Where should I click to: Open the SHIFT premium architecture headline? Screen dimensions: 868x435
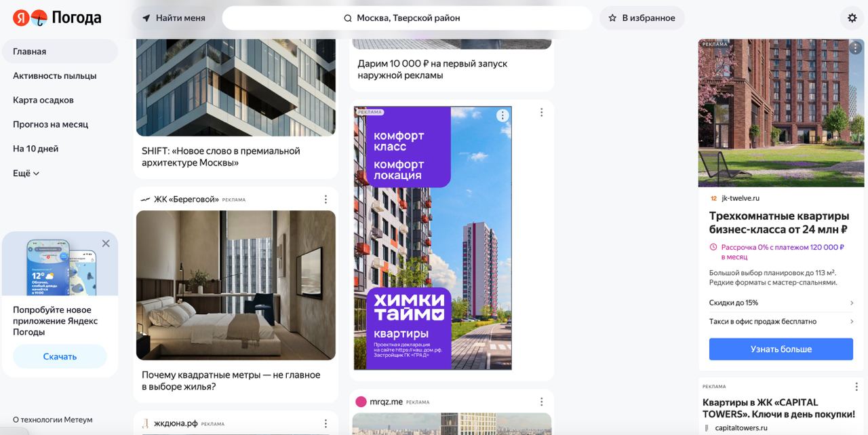point(221,157)
